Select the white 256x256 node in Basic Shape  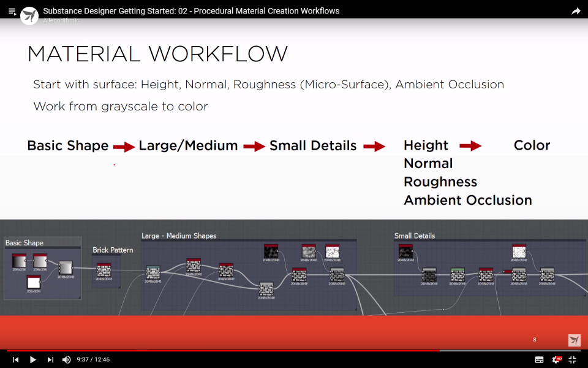(x=33, y=282)
